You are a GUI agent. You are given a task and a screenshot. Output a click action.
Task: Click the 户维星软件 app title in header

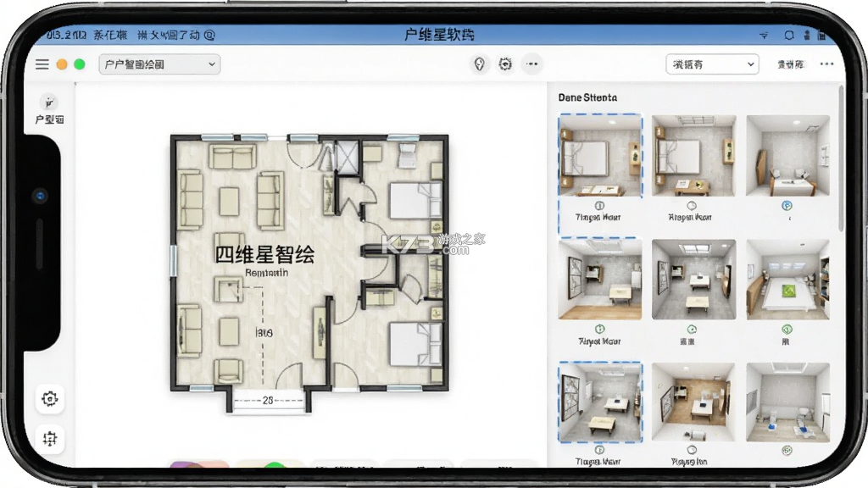pyautogui.click(x=439, y=35)
